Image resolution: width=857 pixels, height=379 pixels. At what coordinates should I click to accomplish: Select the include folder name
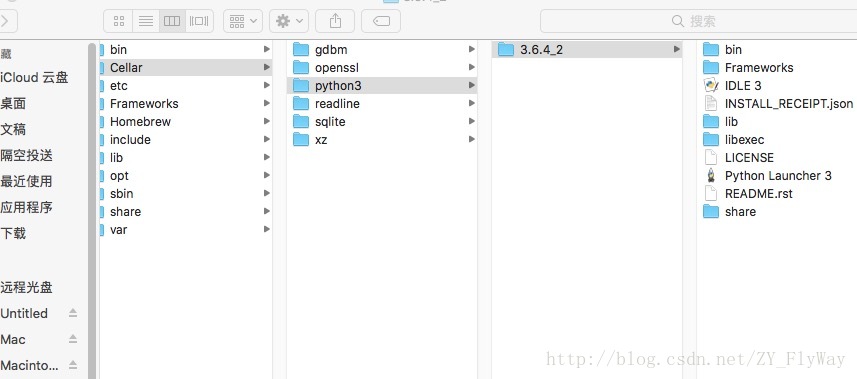pos(130,140)
